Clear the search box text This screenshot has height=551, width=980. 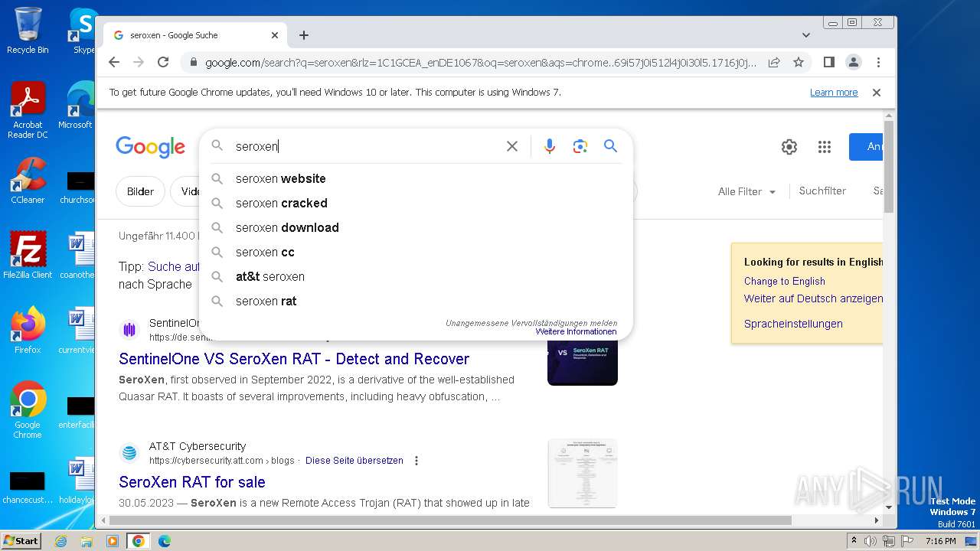coord(512,146)
